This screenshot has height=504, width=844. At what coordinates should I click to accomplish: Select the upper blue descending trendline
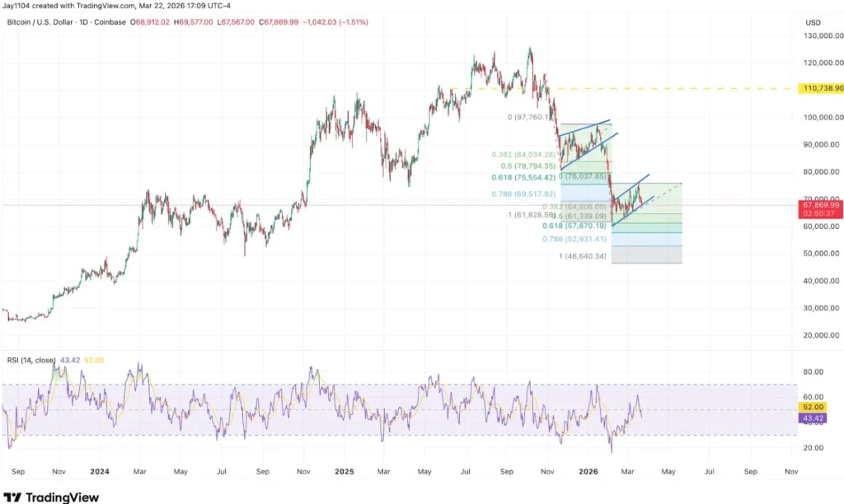point(589,128)
